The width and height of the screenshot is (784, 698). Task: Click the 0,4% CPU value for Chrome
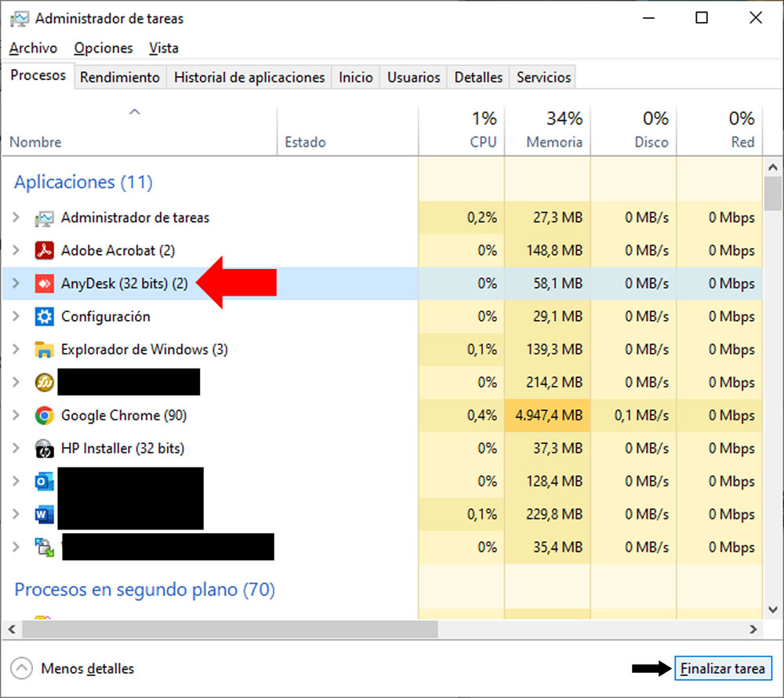pyautogui.click(x=482, y=416)
